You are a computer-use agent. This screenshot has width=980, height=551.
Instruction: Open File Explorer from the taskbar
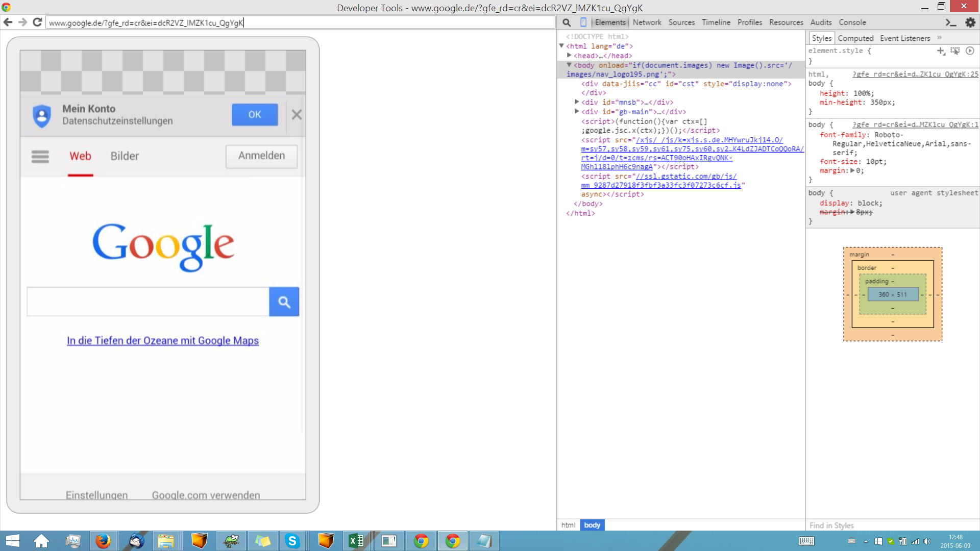click(x=166, y=541)
